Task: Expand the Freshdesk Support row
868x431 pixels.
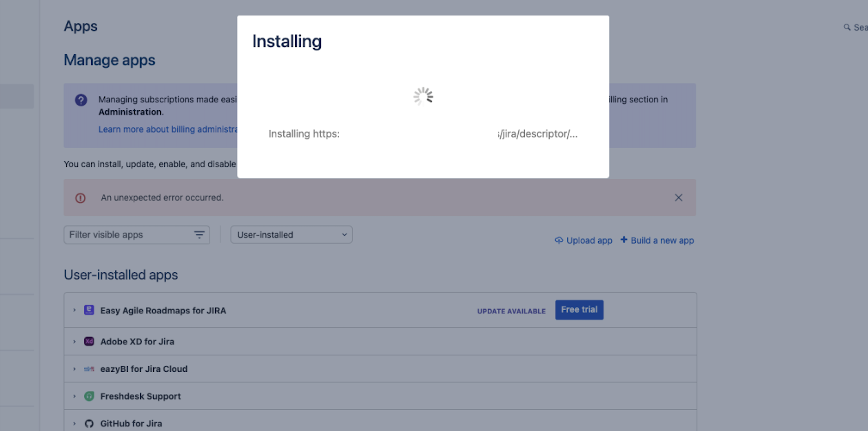Action: click(x=74, y=396)
